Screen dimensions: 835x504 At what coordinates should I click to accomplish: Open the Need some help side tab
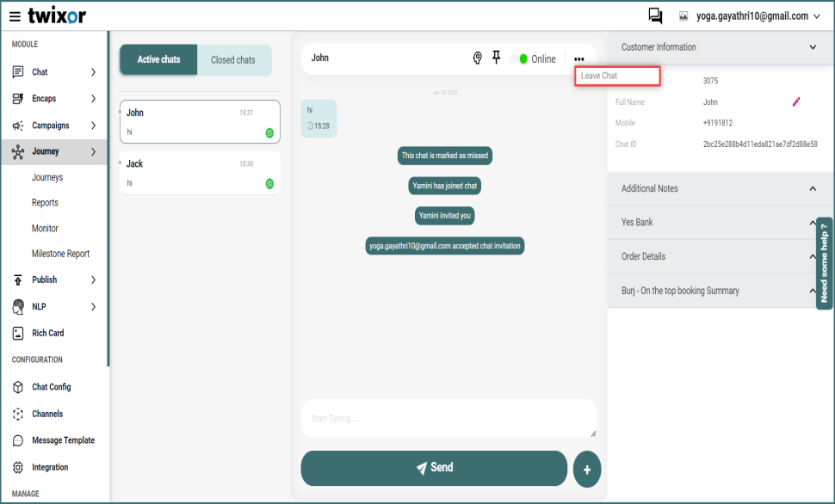click(x=824, y=263)
